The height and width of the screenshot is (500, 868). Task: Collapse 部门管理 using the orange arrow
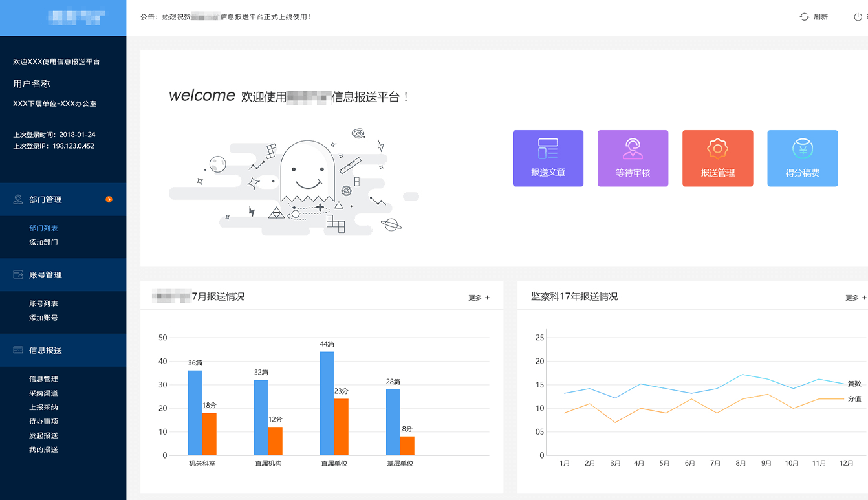coord(109,199)
